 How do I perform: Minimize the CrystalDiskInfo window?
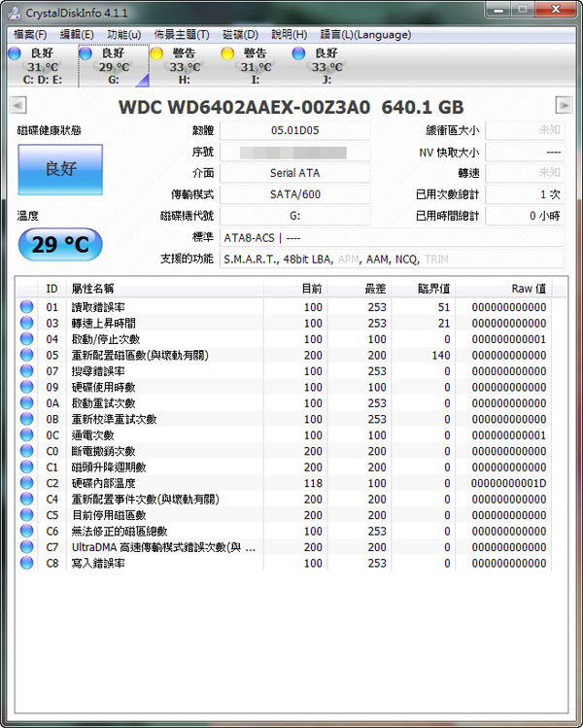499,10
